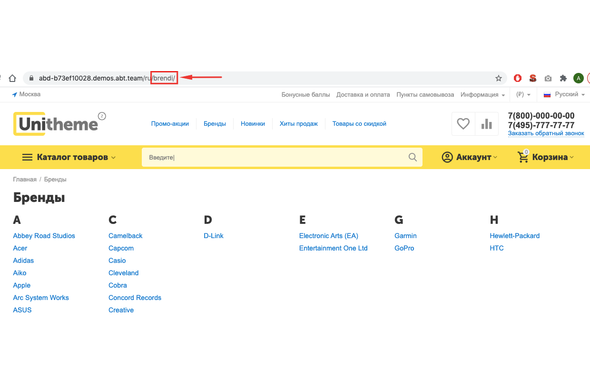Click the Russian flag icon

[547, 94]
